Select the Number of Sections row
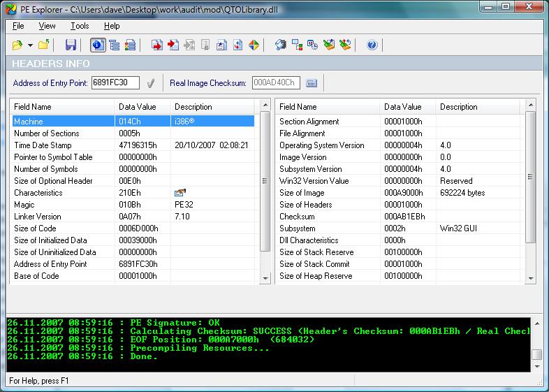 [133, 133]
